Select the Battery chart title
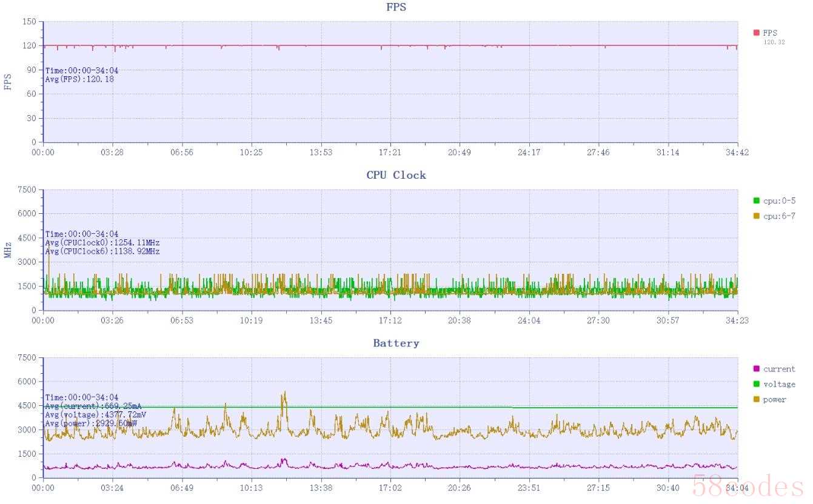Image resolution: width=813 pixels, height=504 pixels. [396, 343]
